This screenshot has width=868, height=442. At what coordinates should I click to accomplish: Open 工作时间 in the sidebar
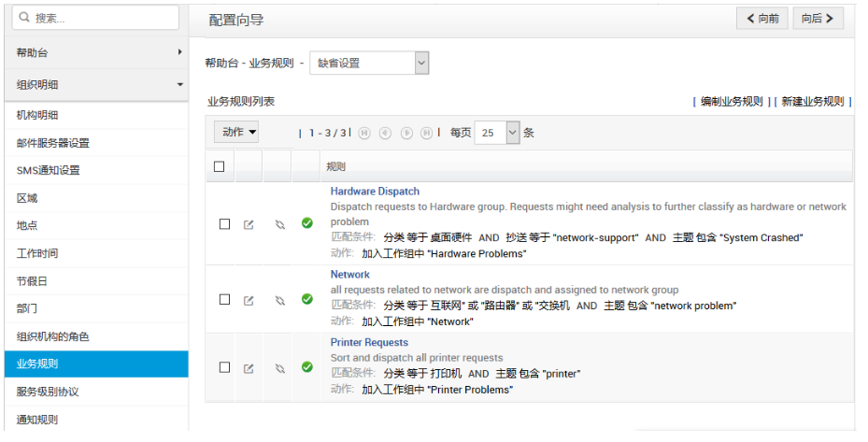(x=96, y=253)
